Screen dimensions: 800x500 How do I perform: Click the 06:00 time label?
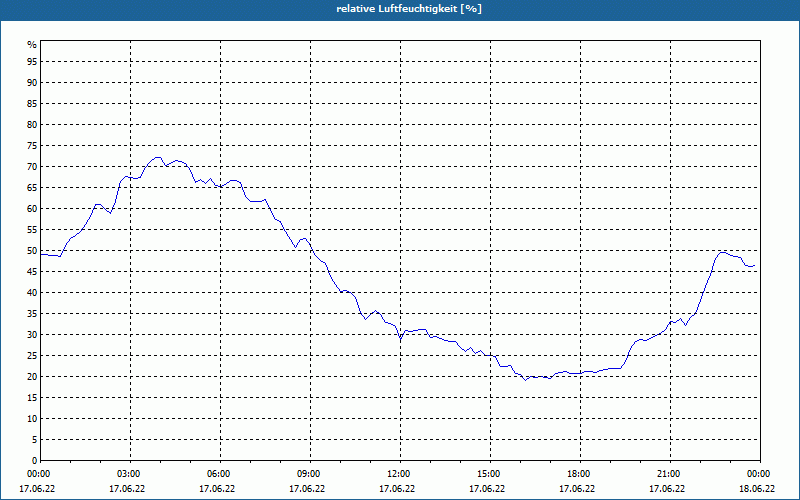point(218,474)
